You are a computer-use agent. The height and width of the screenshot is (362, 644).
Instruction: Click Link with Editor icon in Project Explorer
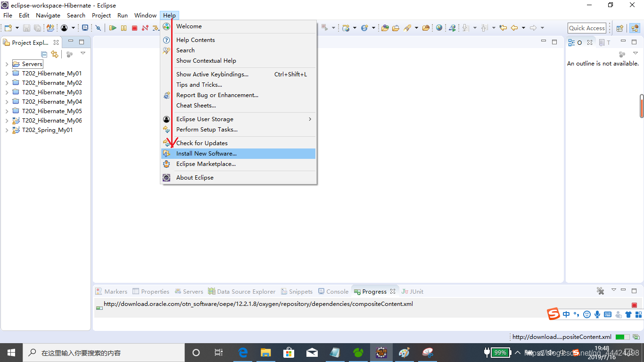(55, 54)
